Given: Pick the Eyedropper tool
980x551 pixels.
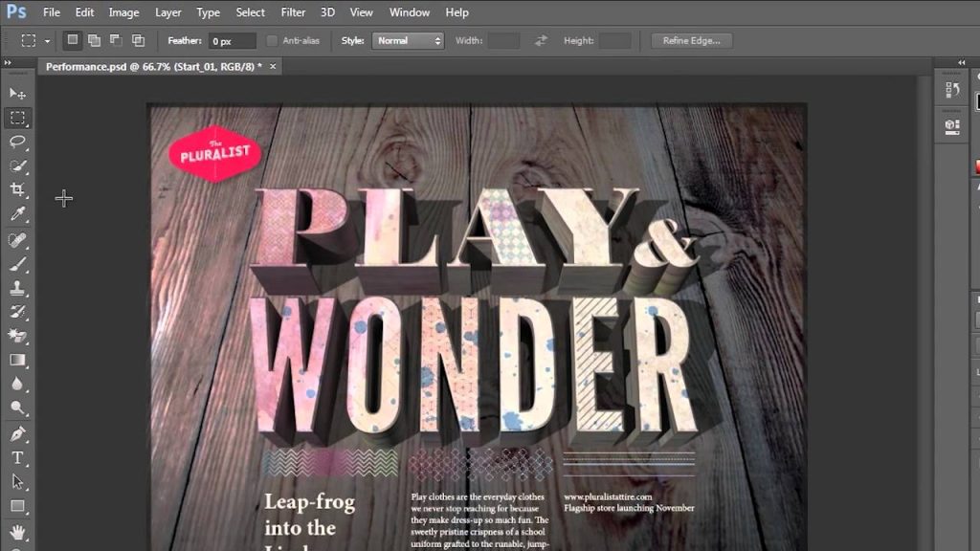Looking at the screenshot, I should 17,214.
